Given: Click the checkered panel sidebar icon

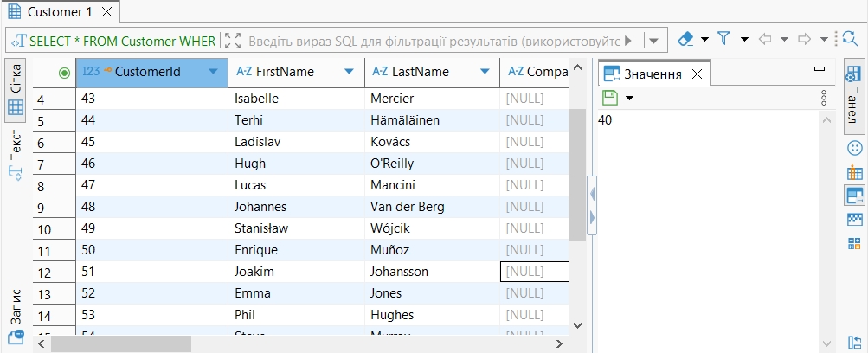Looking at the screenshot, I should (855, 220).
